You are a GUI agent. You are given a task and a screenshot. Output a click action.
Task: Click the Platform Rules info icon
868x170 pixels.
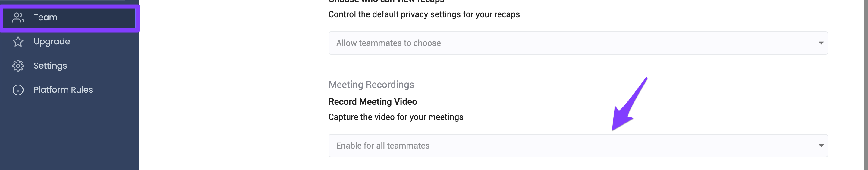pyautogui.click(x=18, y=90)
